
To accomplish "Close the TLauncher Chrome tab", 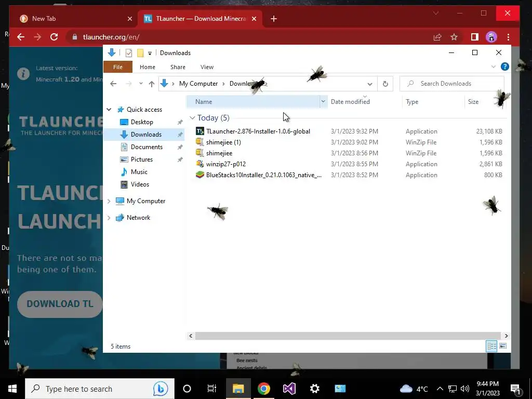I will tap(254, 19).
